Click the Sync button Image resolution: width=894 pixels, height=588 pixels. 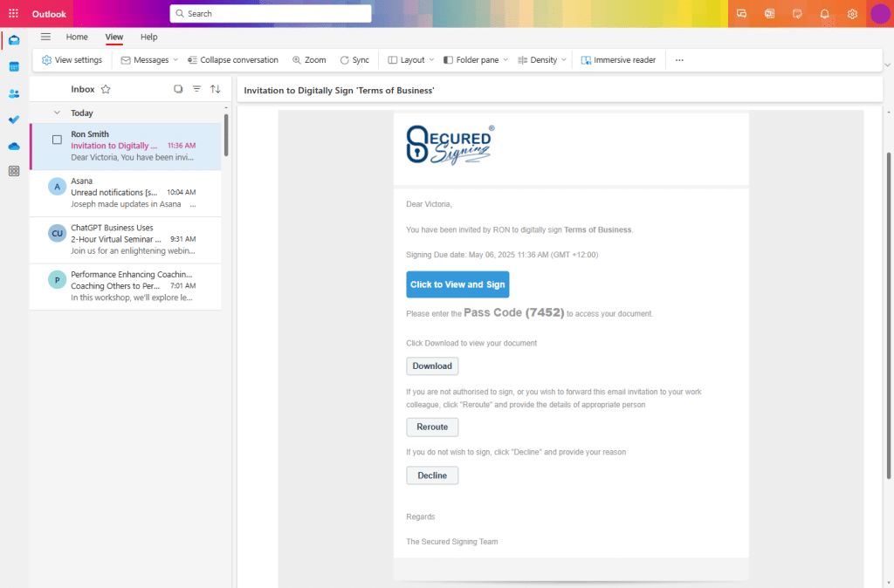[354, 60]
